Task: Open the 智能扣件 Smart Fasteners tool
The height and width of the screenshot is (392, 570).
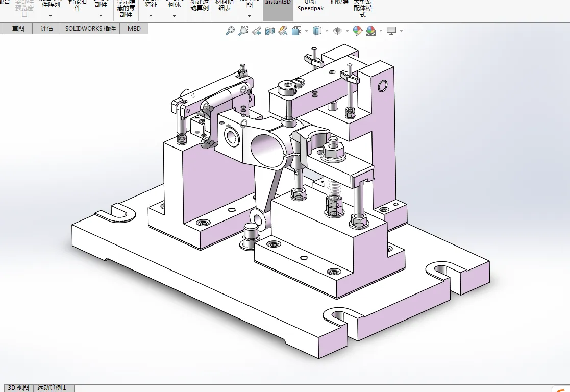Action: pyautogui.click(x=78, y=6)
